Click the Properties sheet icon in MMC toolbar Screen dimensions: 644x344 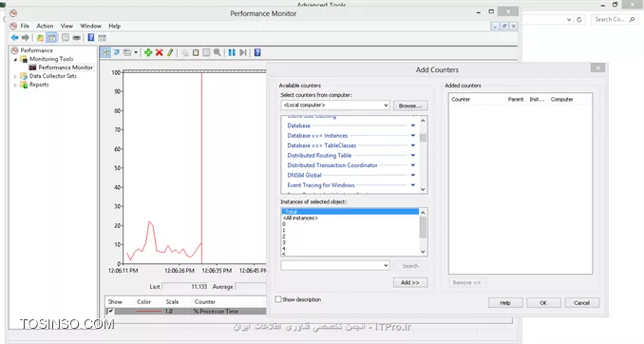(x=66, y=38)
